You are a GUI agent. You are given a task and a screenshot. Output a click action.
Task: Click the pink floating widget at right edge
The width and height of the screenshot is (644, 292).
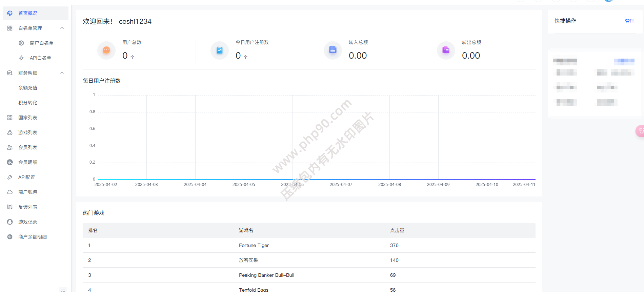tap(640, 131)
